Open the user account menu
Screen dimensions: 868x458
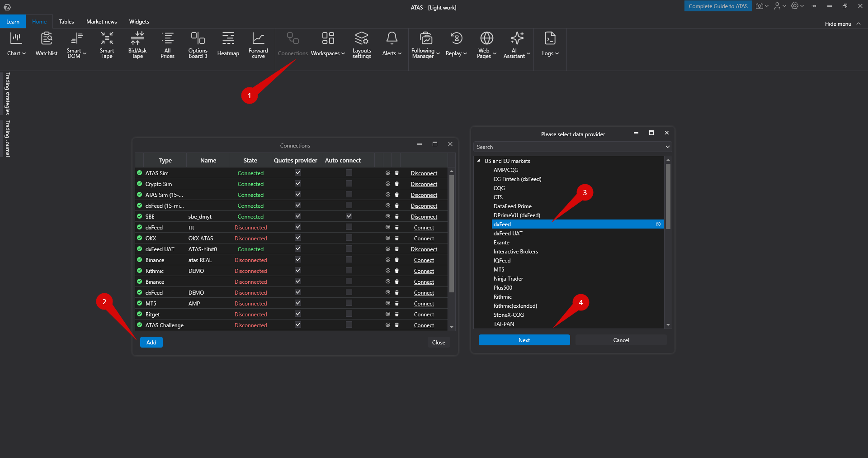click(779, 6)
